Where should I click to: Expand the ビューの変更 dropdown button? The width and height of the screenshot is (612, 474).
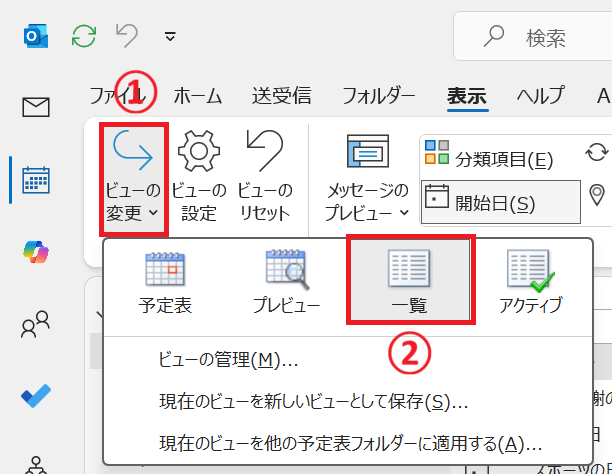click(x=133, y=179)
